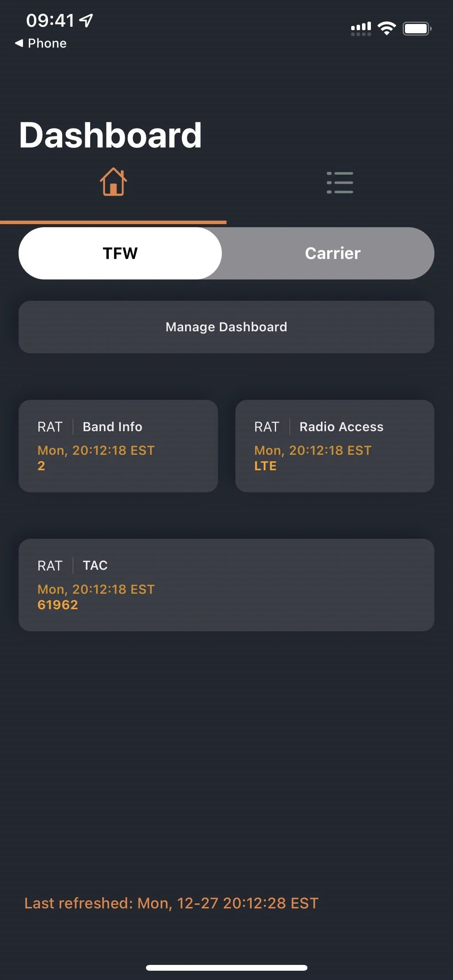Tap the home indicator bar
Screen dimensions: 453x980
[x=226, y=968]
